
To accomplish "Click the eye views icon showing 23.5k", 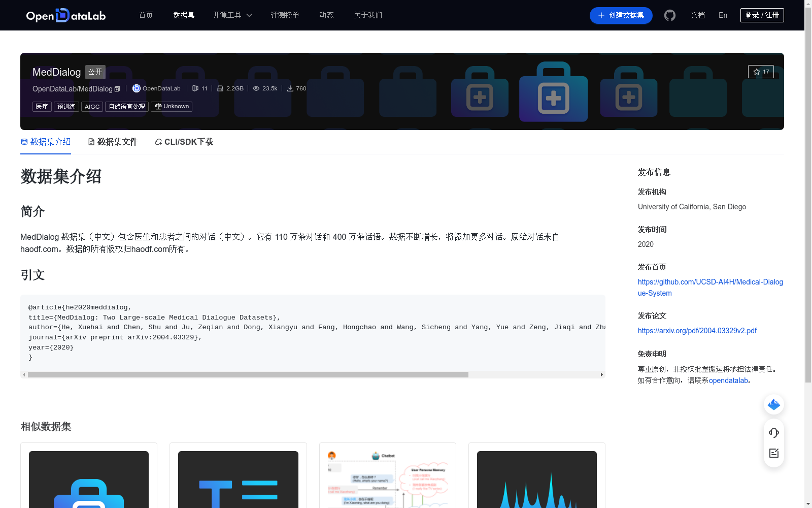I will (256, 88).
